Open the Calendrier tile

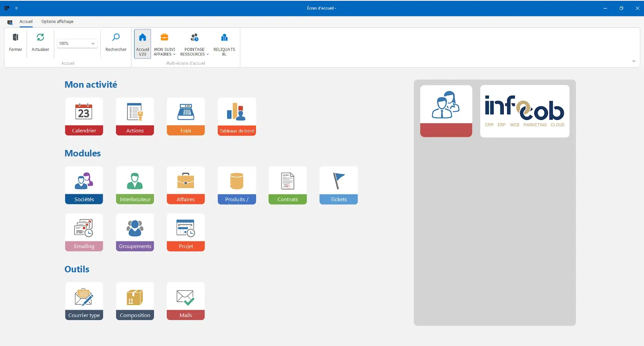[84, 116]
